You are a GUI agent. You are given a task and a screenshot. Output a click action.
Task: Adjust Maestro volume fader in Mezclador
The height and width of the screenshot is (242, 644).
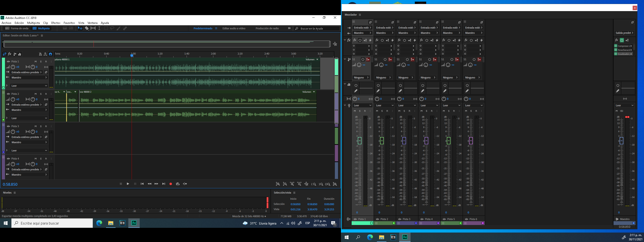coord(622,141)
